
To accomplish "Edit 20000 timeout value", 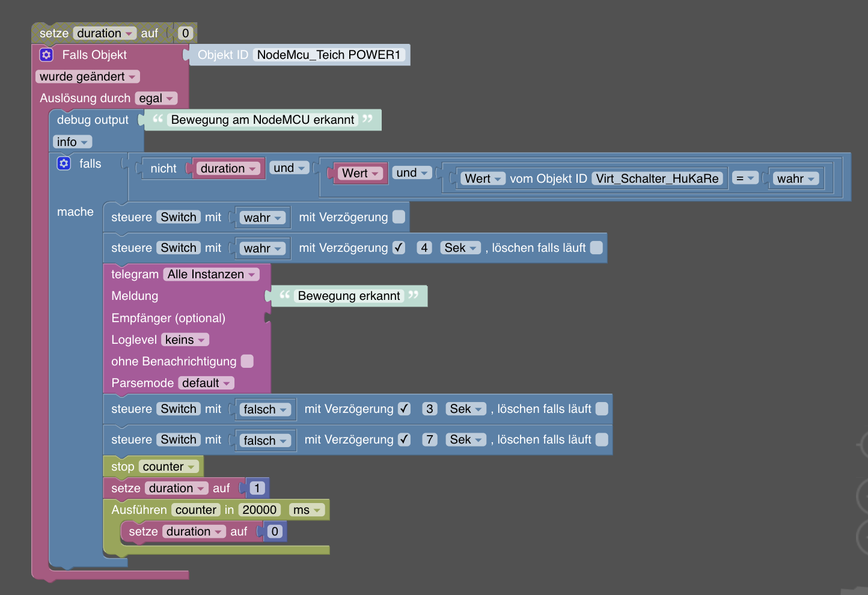I will click(x=260, y=510).
